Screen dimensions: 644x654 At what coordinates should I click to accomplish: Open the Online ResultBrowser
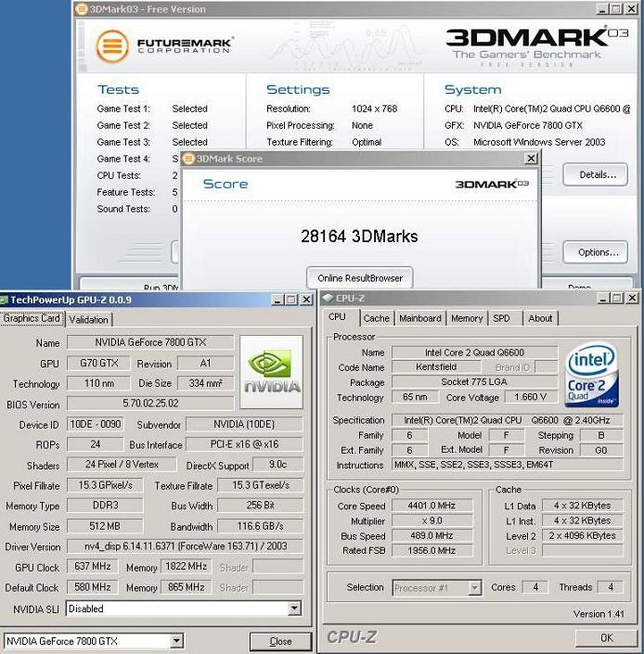[x=360, y=278]
